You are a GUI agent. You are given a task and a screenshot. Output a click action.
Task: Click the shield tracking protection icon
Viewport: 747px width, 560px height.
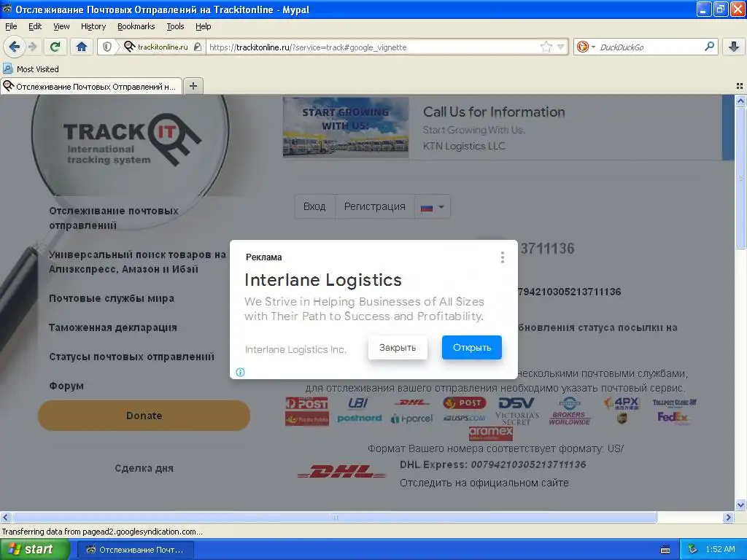[107, 47]
